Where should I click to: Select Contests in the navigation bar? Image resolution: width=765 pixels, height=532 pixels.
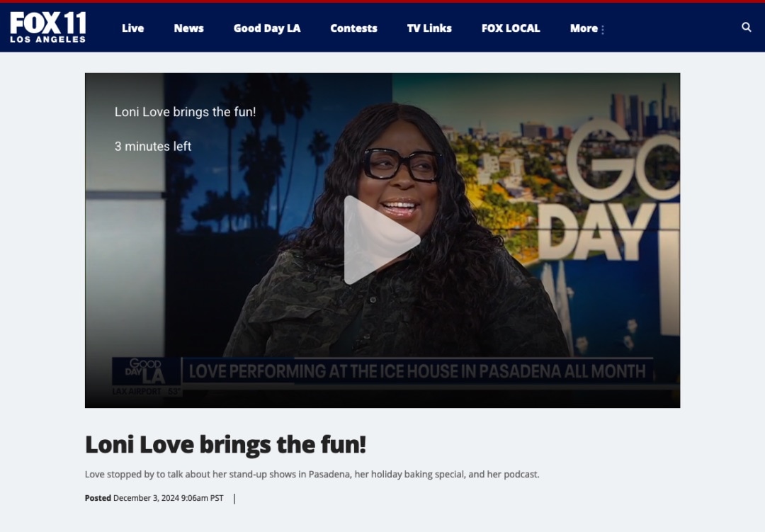pos(353,28)
